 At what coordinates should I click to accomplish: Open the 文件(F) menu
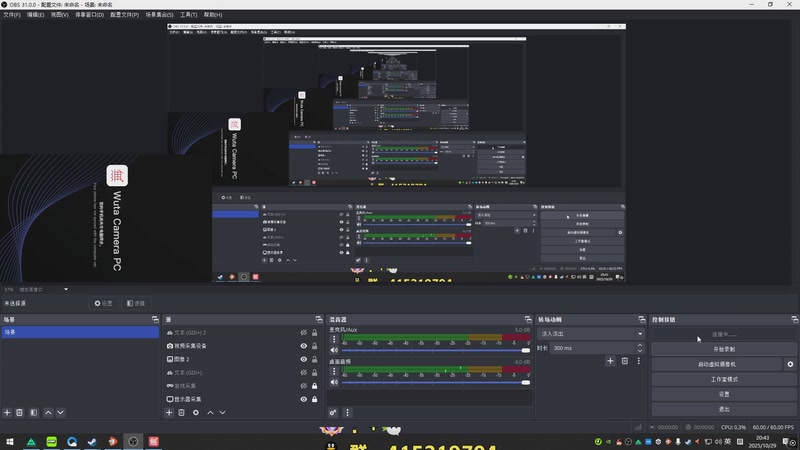[x=12, y=15]
